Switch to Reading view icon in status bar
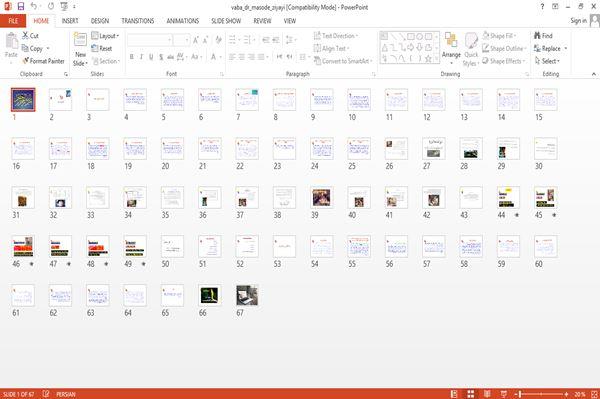 487,394
